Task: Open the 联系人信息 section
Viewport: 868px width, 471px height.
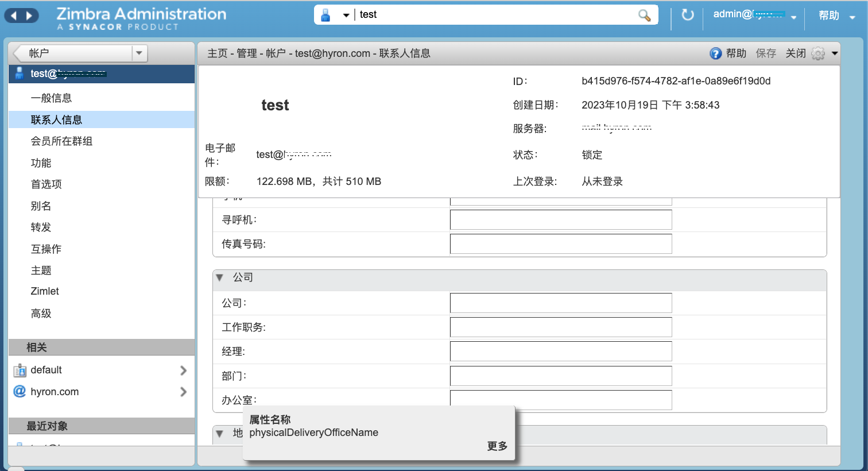Action: coord(102,119)
